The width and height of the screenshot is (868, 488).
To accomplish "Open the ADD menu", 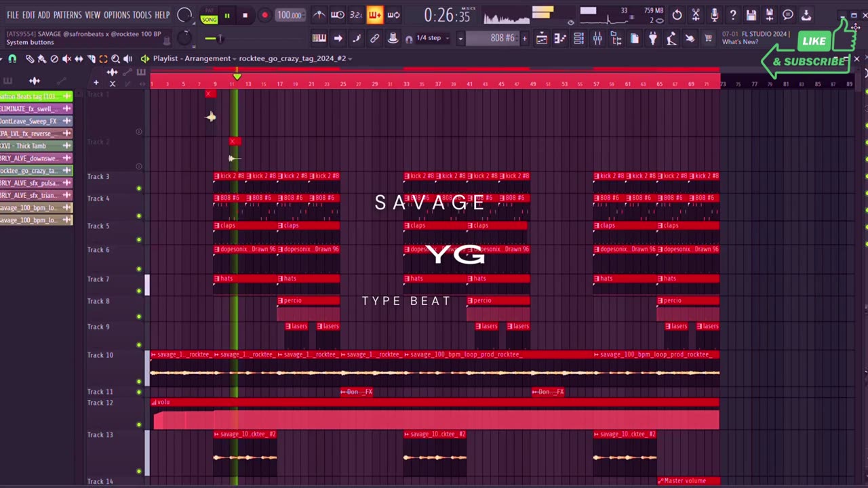I will [44, 15].
